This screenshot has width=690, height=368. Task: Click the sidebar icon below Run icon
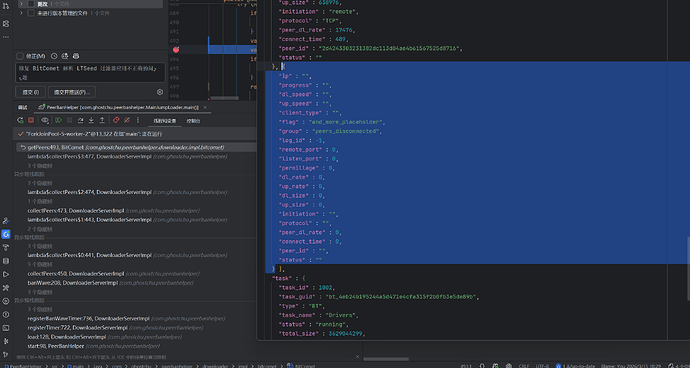coord(6,287)
